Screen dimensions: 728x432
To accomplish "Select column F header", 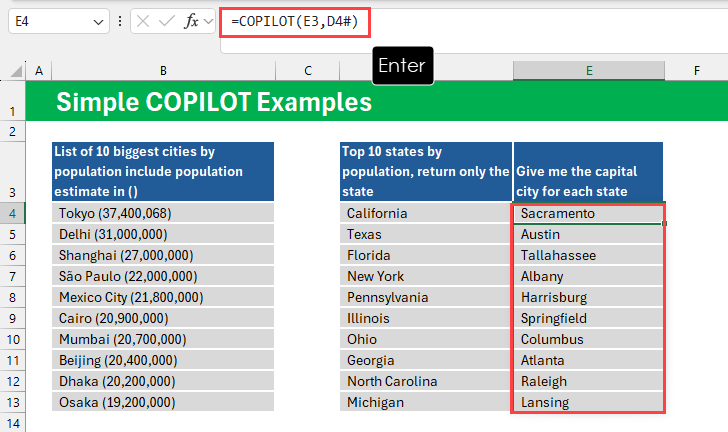I will coord(696,71).
